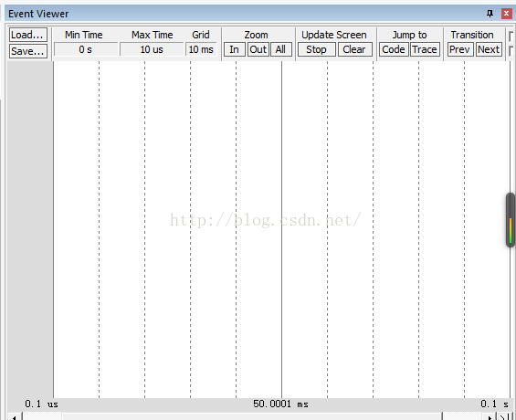
Task: Click the horizontal scrollbar left arrow
Action: coord(15,417)
